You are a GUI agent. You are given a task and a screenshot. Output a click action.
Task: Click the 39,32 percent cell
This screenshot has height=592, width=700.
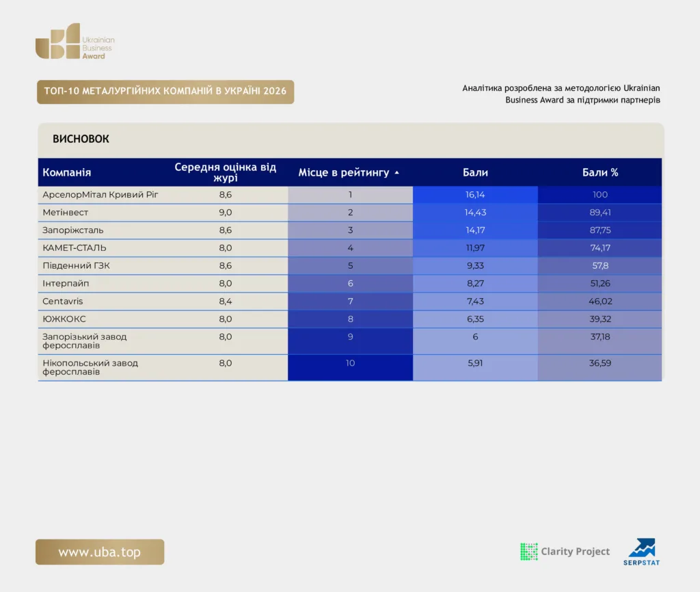pyautogui.click(x=600, y=319)
